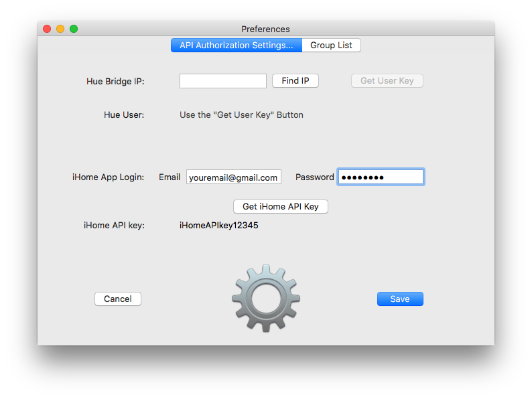The width and height of the screenshot is (532, 399).
Task: Click the Preferences window title
Action: [x=265, y=29]
